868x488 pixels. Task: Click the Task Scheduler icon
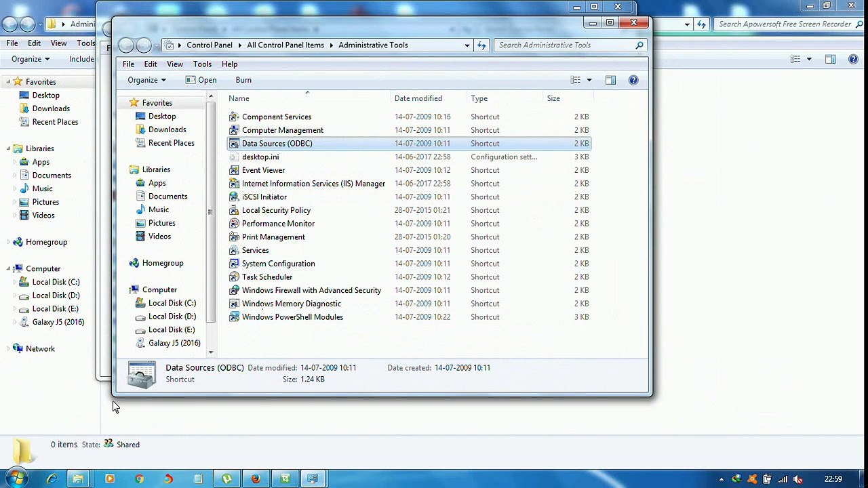click(234, 277)
